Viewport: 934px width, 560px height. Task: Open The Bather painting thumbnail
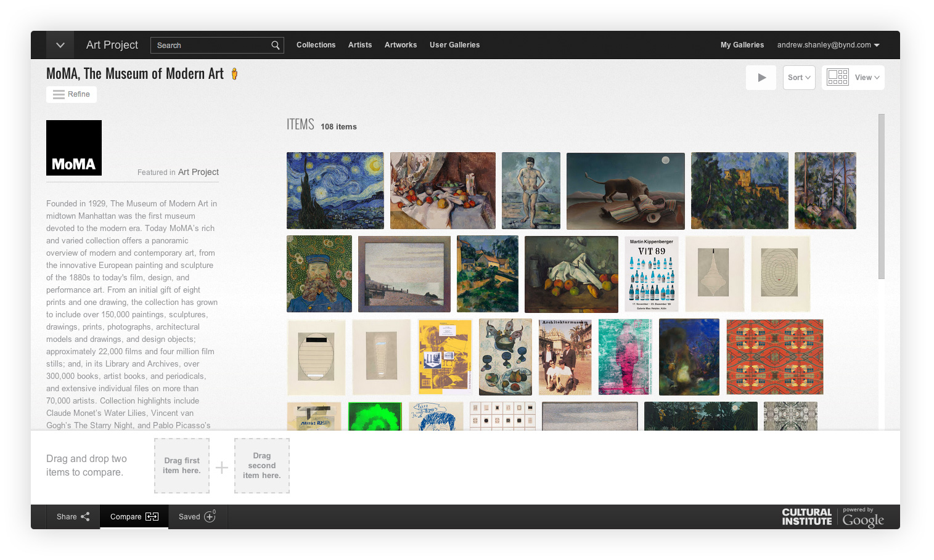[531, 191]
